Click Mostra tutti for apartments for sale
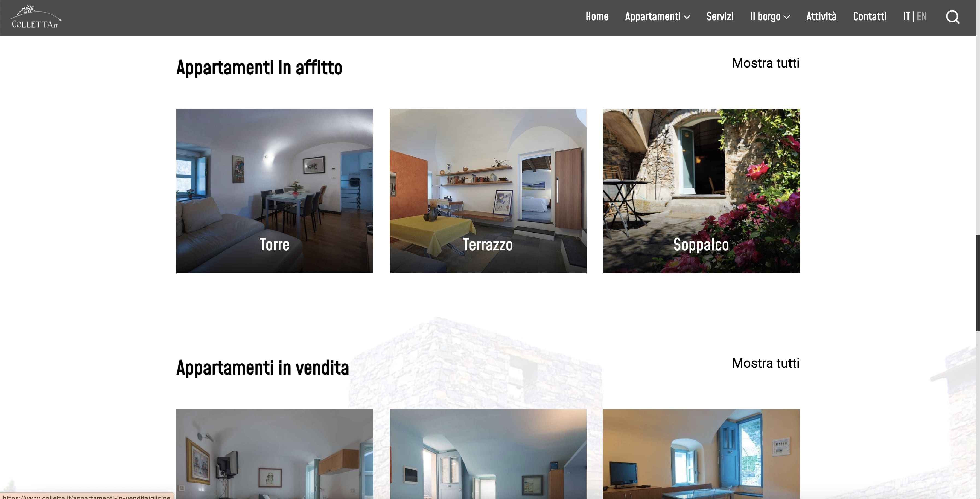Image resolution: width=980 pixels, height=499 pixels. click(x=765, y=363)
